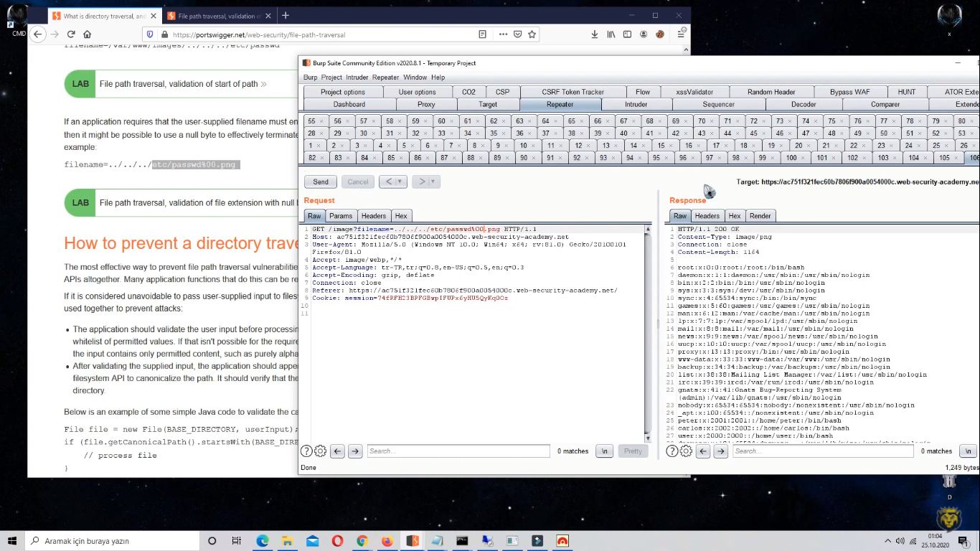The height and width of the screenshot is (551, 980).
Task: Open the CSRF Token Tracker tab
Action: click(573, 92)
